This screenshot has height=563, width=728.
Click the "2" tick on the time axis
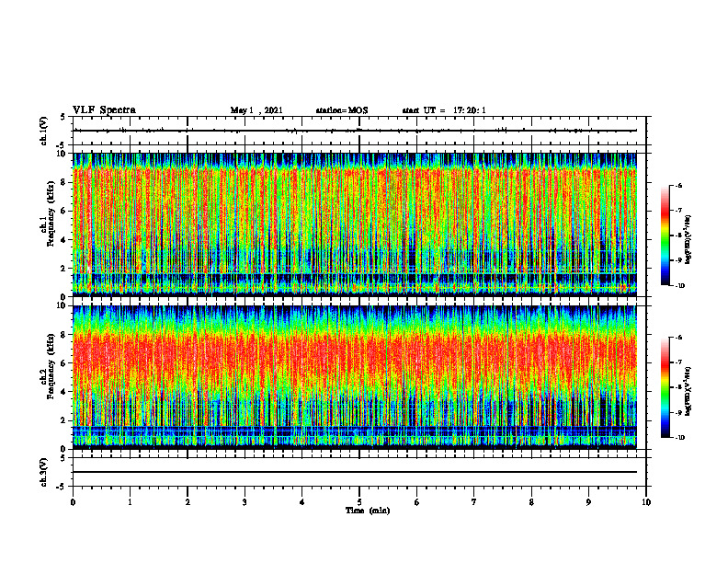(188, 502)
